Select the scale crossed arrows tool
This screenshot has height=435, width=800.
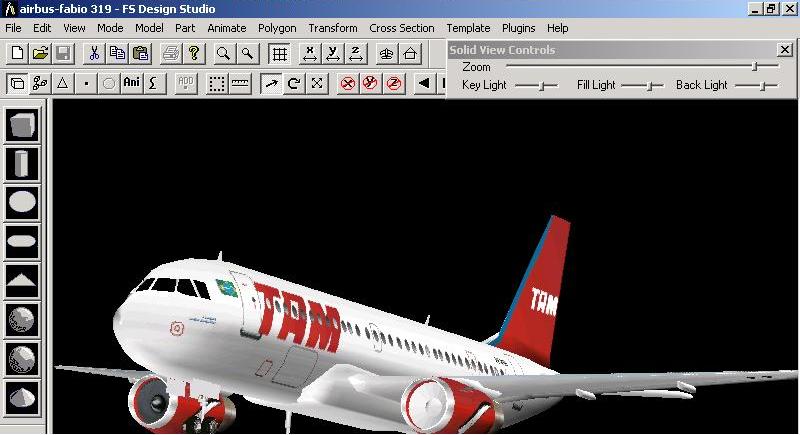pyautogui.click(x=317, y=83)
